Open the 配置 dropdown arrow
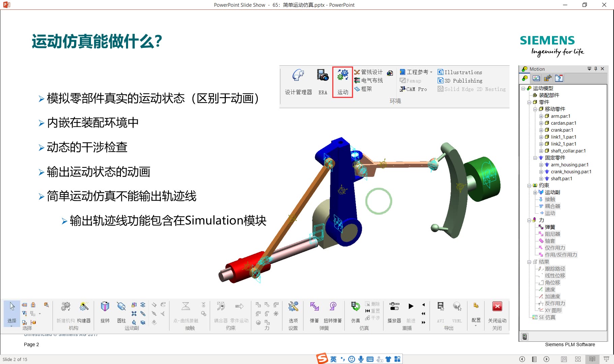Image resolution: width=614 pixels, height=364 pixels. click(476, 326)
